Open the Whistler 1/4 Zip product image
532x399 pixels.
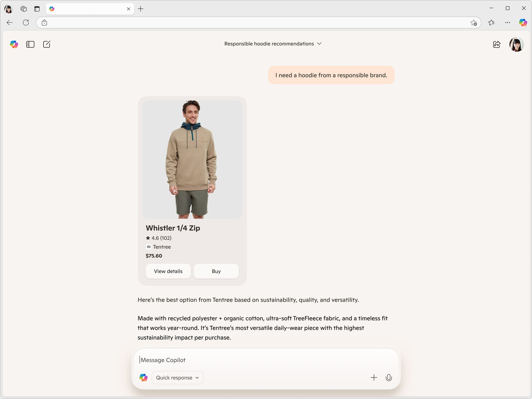[192, 159]
